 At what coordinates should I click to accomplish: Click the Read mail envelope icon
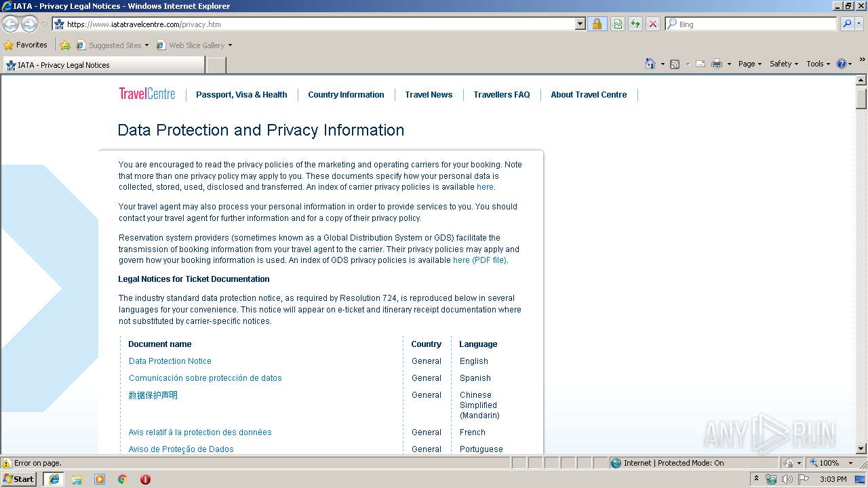[701, 64]
